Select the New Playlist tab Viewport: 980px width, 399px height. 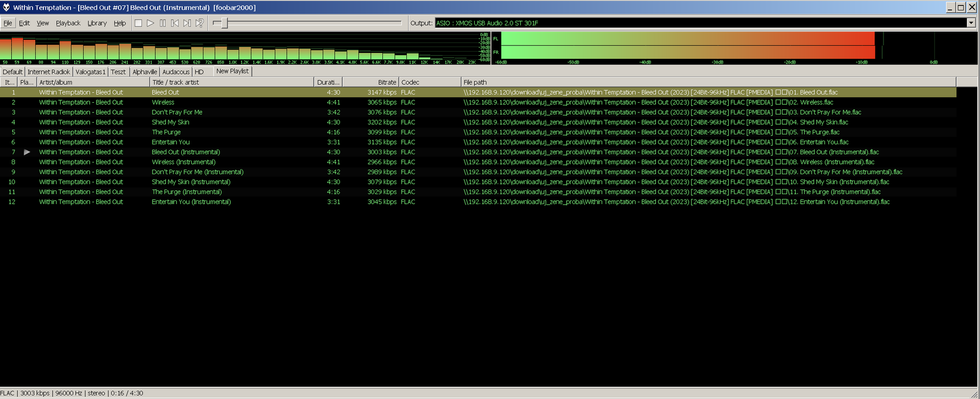[232, 71]
